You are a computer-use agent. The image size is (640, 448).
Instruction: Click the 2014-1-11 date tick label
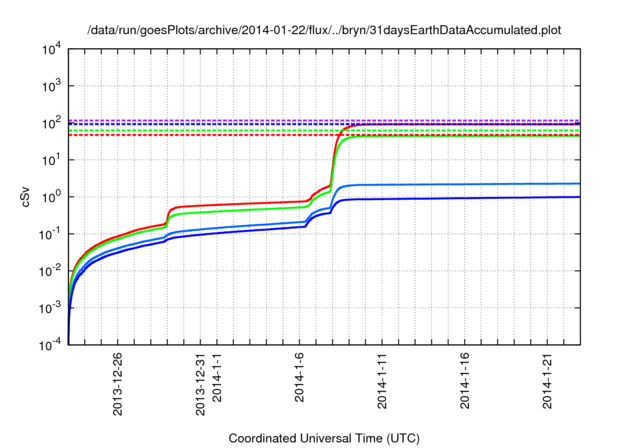coord(382,379)
